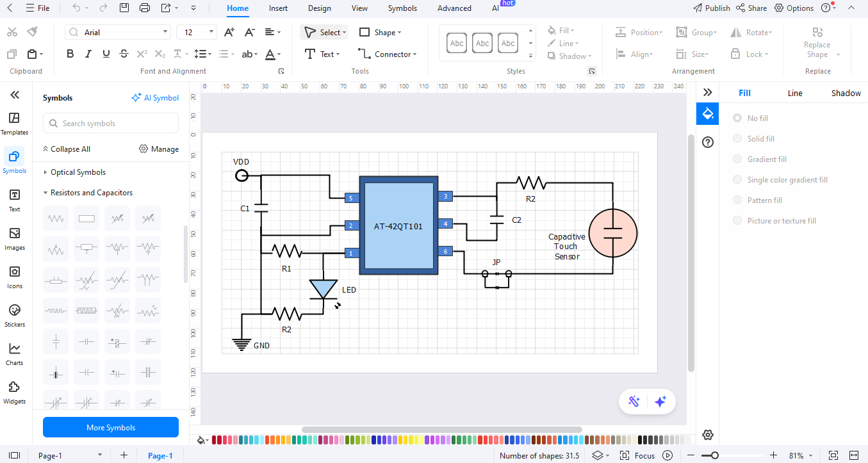Viewport: 868px width, 463px height.
Task: Open the Symbols ribbon tab
Action: click(402, 8)
